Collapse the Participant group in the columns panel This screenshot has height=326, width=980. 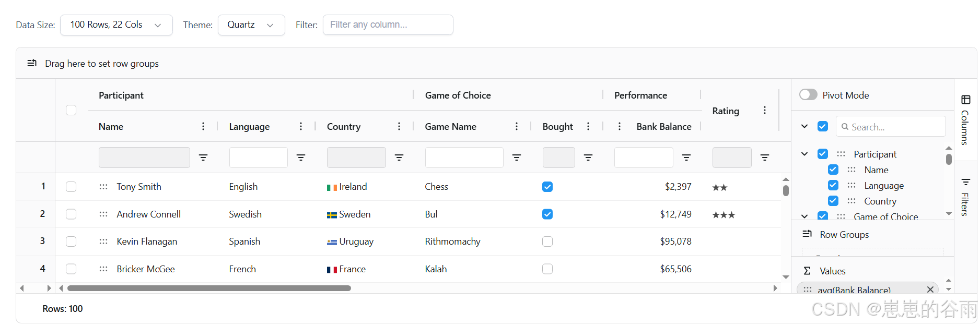(x=804, y=154)
